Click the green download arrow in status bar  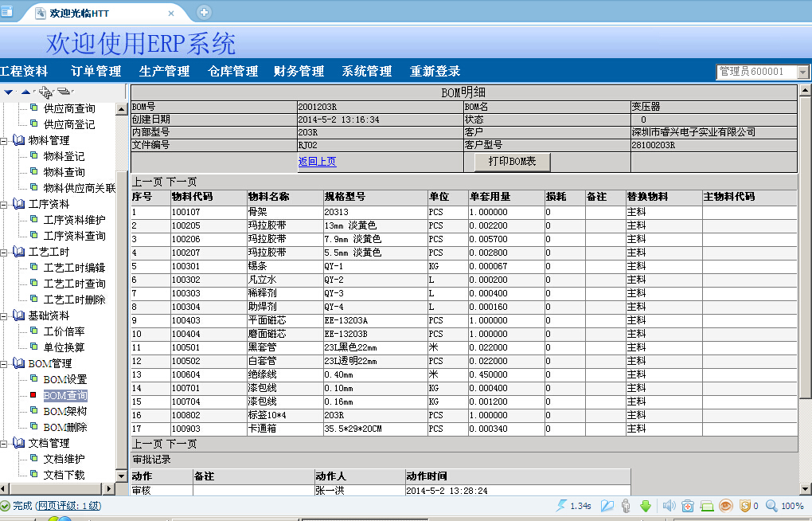[646, 506]
